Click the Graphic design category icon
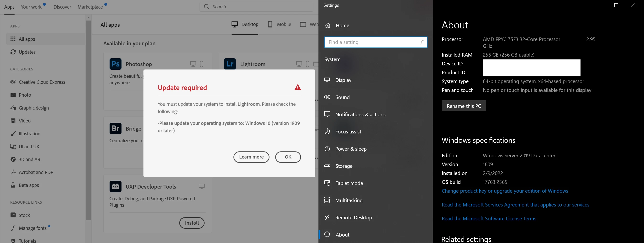Viewport: 644px width, 243px height. click(13, 108)
